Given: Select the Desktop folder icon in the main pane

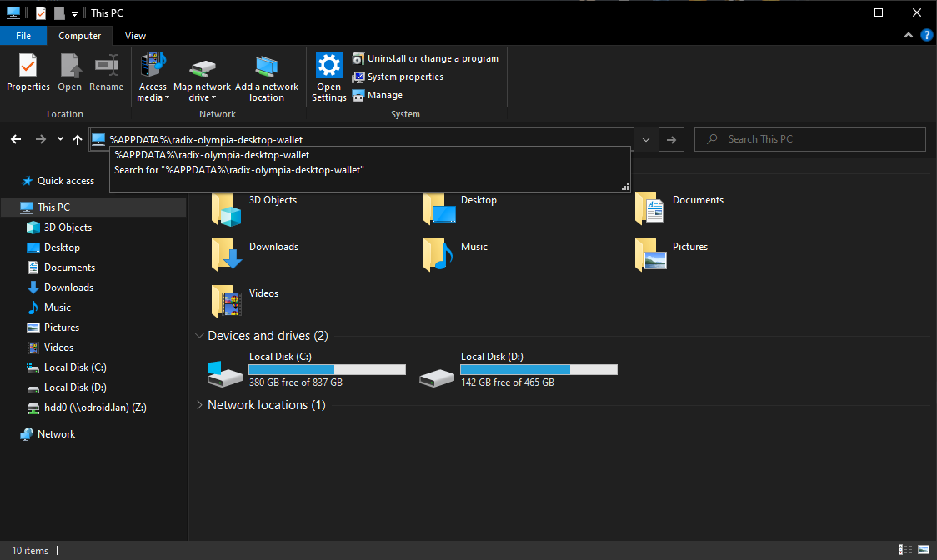Looking at the screenshot, I should (x=439, y=208).
